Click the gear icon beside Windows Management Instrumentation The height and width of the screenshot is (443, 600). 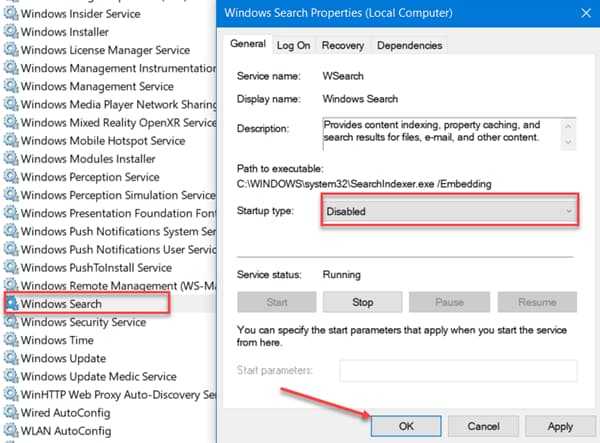click(x=11, y=68)
